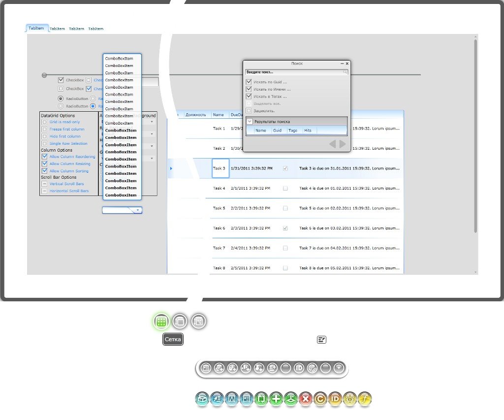Click the gray add list row icon
The width and height of the screenshot is (504, 420).
(x=272, y=368)
